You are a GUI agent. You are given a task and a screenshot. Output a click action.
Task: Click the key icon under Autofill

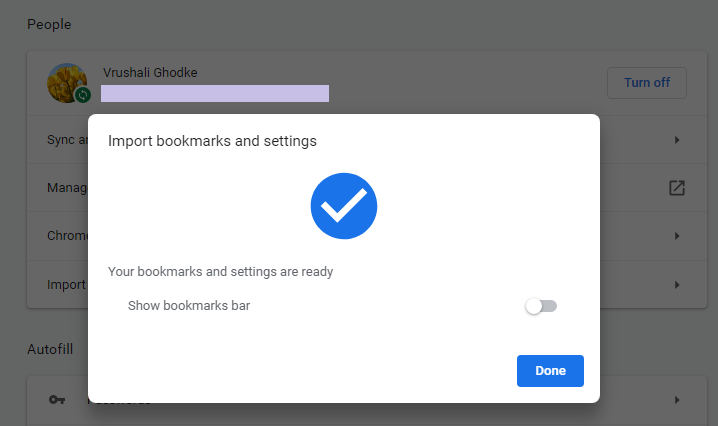(57, 400)
